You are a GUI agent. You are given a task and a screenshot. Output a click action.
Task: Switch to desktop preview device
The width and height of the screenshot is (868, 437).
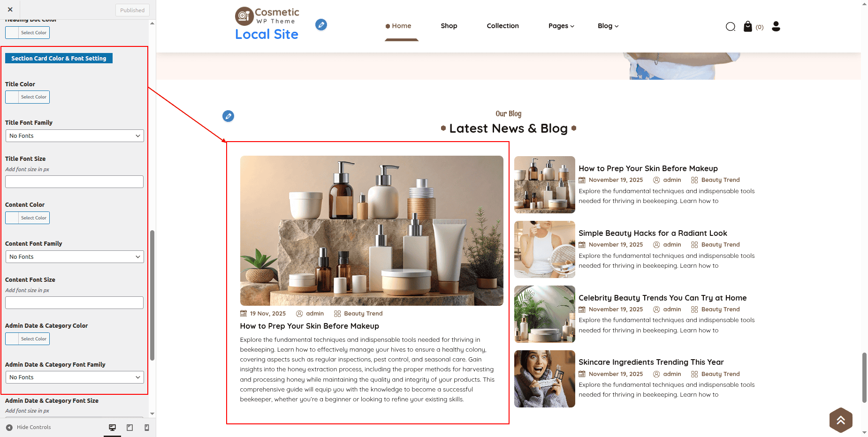click(112, 428)
